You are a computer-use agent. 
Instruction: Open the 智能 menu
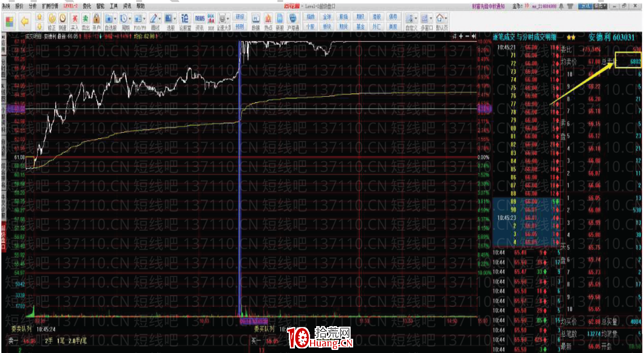(x=100, y=5)
